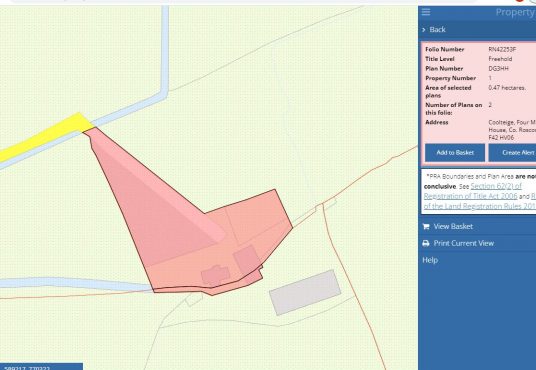Viewport: 536px width, 370px height.
Task: Click the Folio Number value RN42253F
Action: coord(502,50)
